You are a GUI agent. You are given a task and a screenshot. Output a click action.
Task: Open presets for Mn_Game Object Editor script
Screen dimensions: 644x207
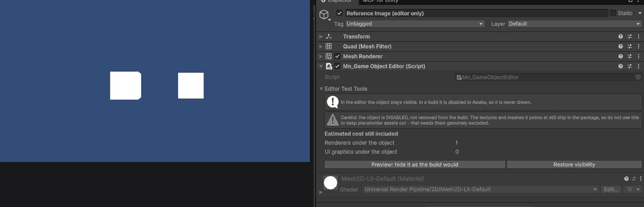[629, 66]
